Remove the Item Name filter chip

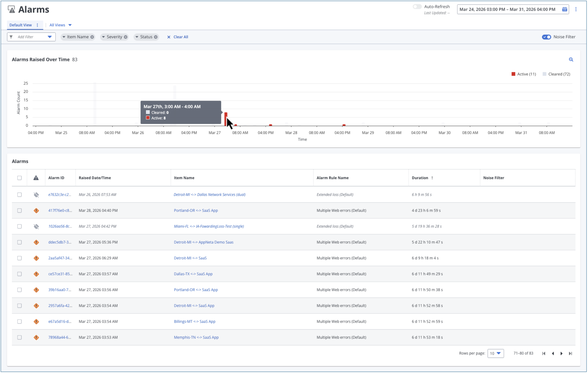coord(92,37)
